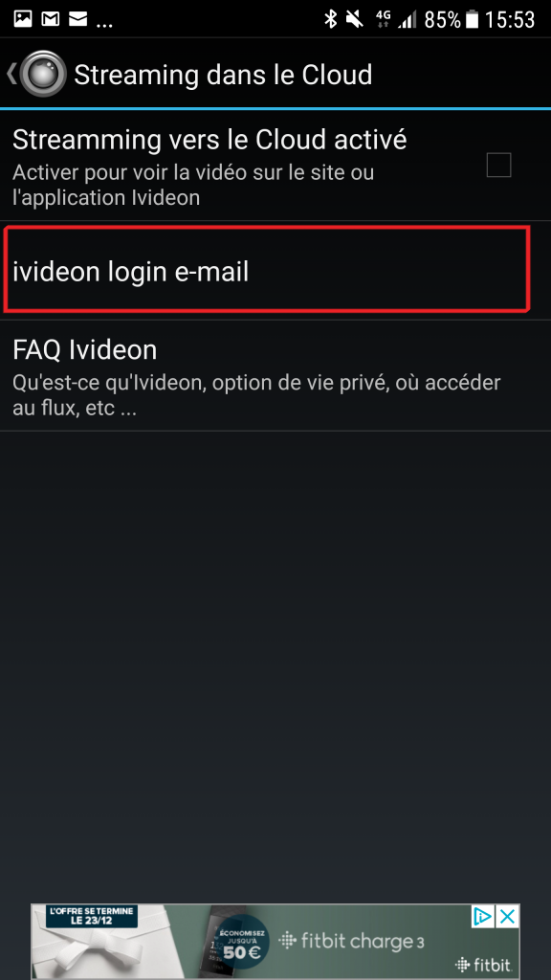This screenshot has height=980, width=551.
Task: Tap the Streaming dans le Cloud title
Action: [223, 75]
